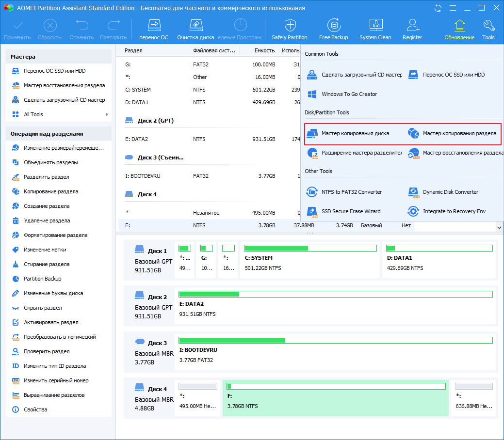The height and width of the screenshot is (440, 504).
Task: Select E: DATA2 row in partition list
Action: (209, 139)
